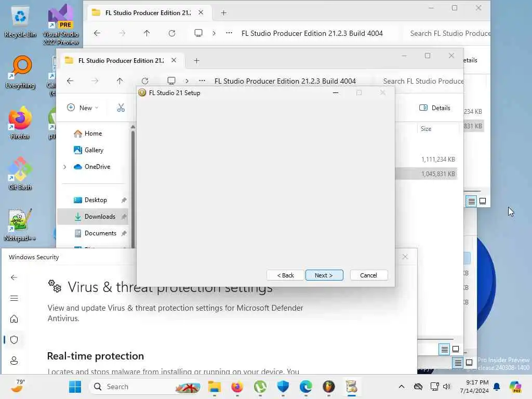
Task: Open the address ellipsis in rear Explorer
Action: coord(229,33)
